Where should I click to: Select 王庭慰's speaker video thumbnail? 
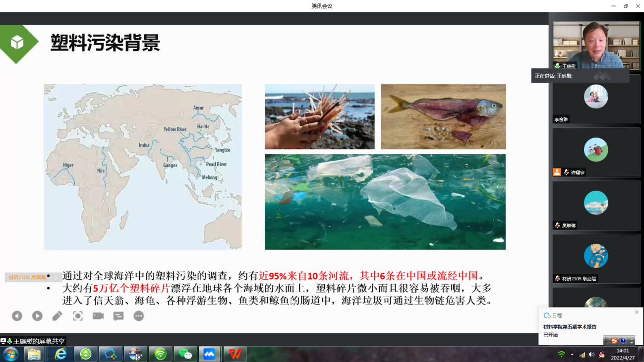[x=596, y=46]
